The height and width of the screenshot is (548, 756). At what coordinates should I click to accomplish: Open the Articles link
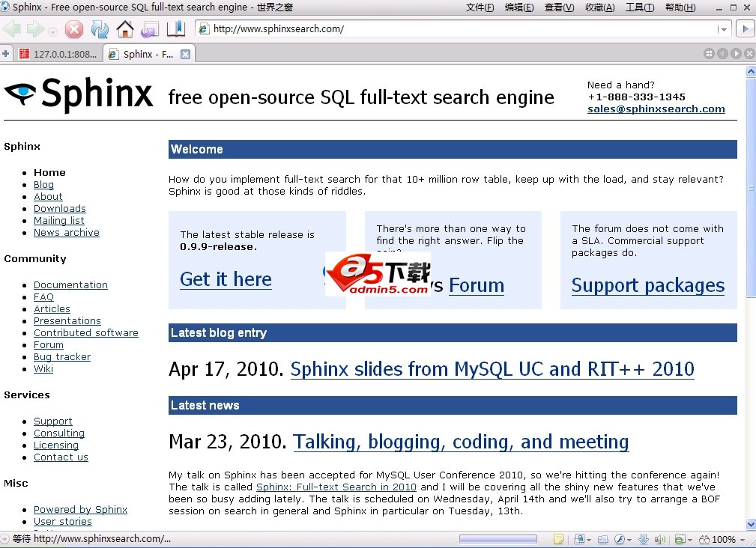pyautogui.click(x=52, y=308)
